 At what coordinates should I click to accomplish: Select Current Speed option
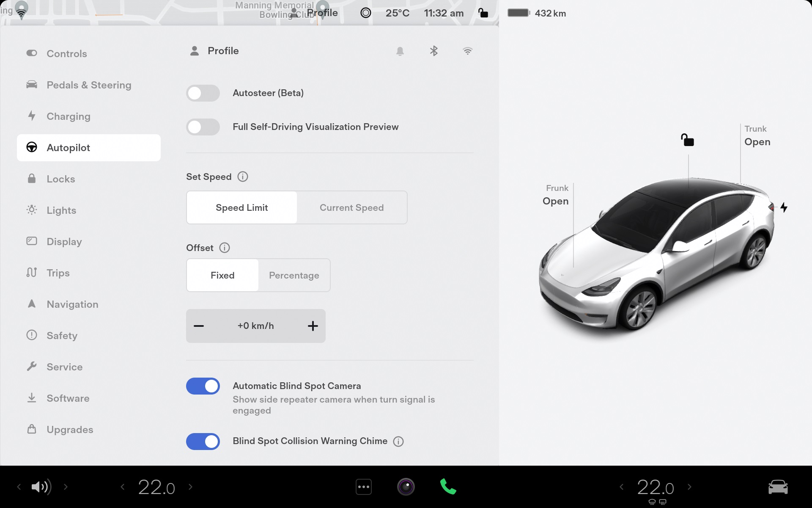click(351, 207)
